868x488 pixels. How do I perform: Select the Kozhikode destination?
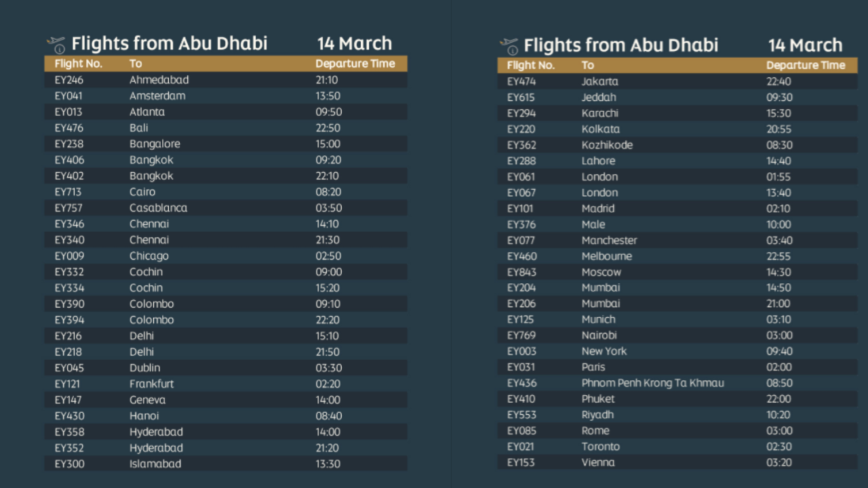click(607, 145)
